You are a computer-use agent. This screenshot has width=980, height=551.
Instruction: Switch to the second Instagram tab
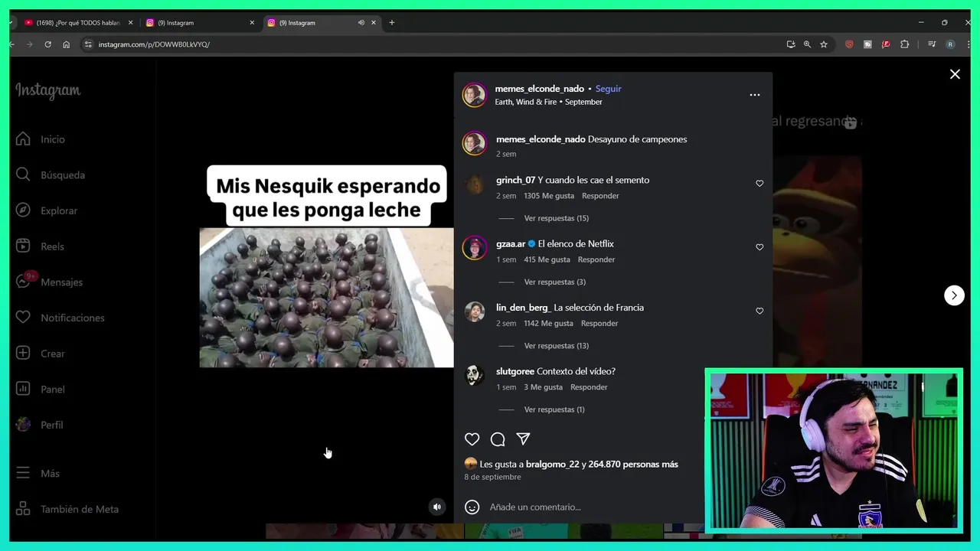tap(201, 23)
